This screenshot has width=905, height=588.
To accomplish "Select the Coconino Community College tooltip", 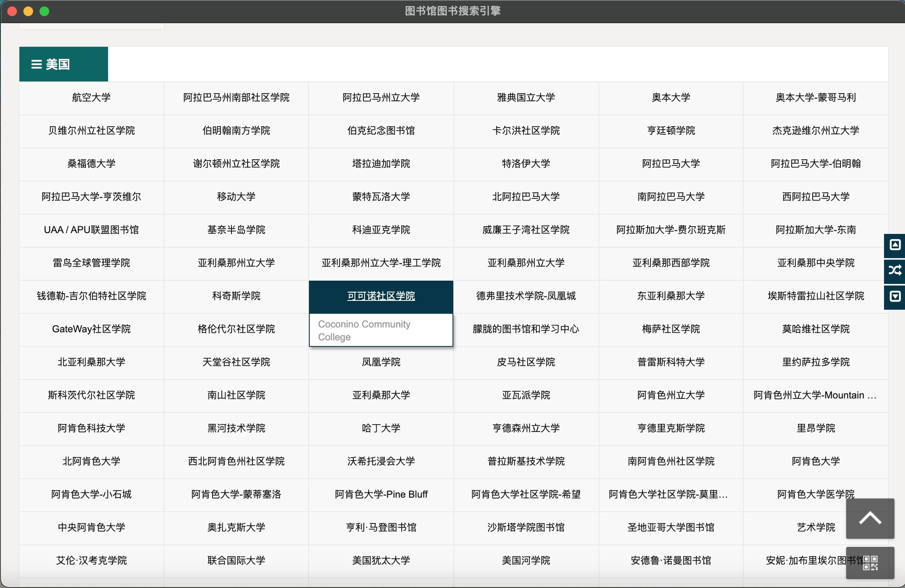I will coord(364,330).
